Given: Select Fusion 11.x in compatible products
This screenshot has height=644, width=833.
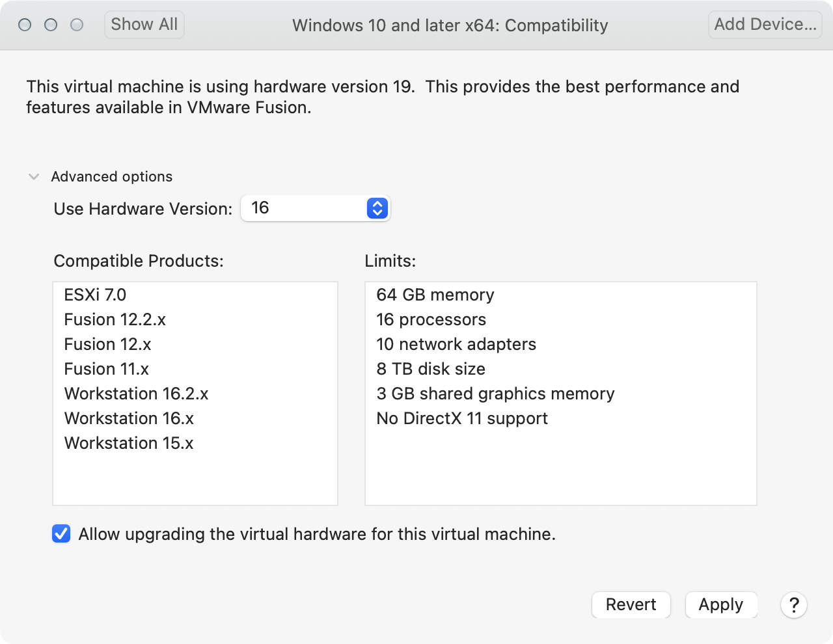Looking at the screenshot, I should pos(106,369).
